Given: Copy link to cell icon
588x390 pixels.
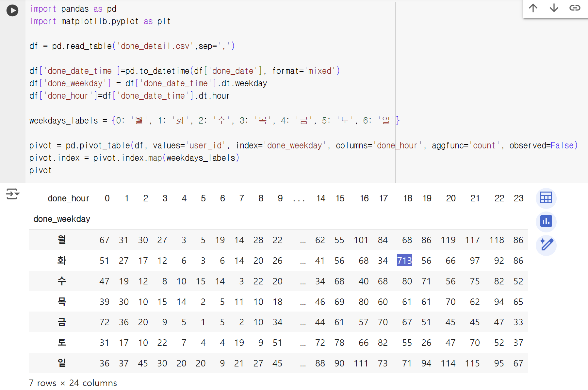Looking at the screenshot, I should pos(575,8).
